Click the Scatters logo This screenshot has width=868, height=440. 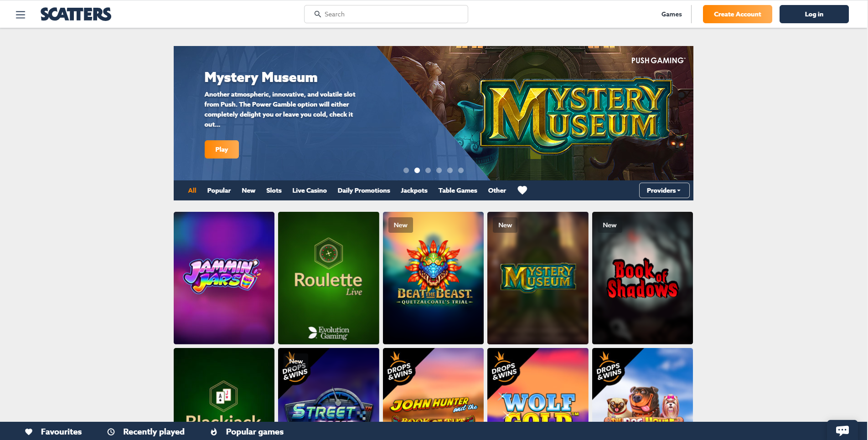click(76, 14)
